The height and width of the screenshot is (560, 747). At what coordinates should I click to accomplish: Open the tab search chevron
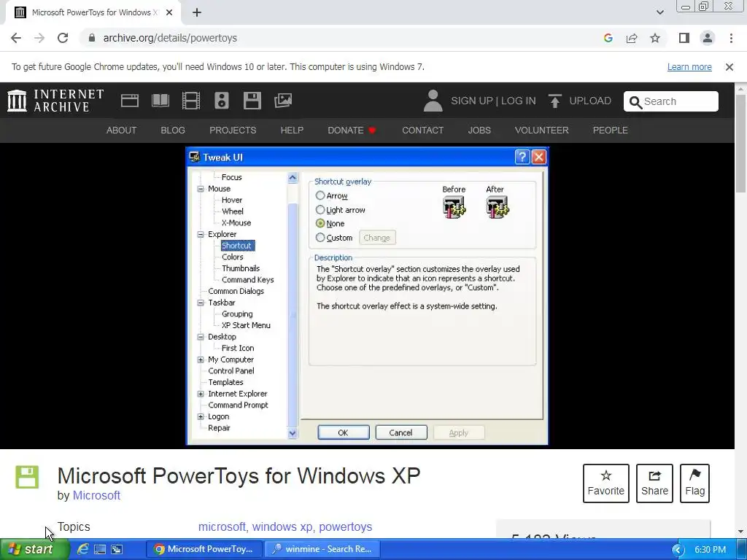click(x=659, y=12)
